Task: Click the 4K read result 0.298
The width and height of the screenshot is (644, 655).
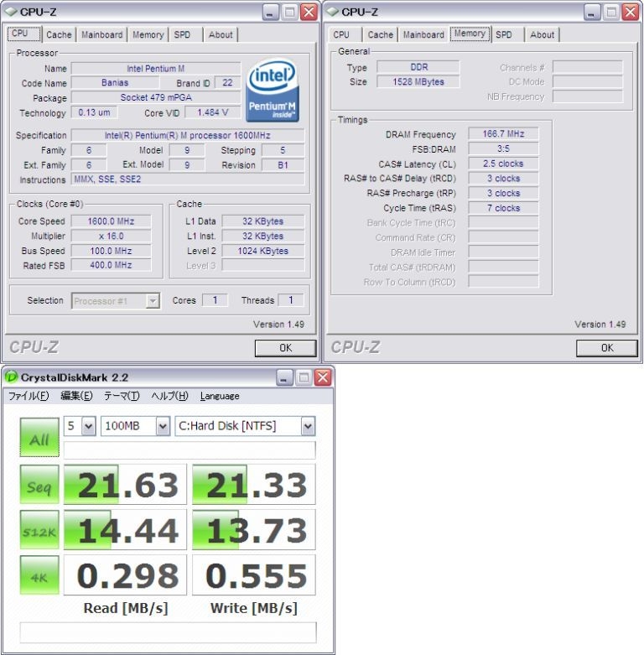Action: coord(125,575)
